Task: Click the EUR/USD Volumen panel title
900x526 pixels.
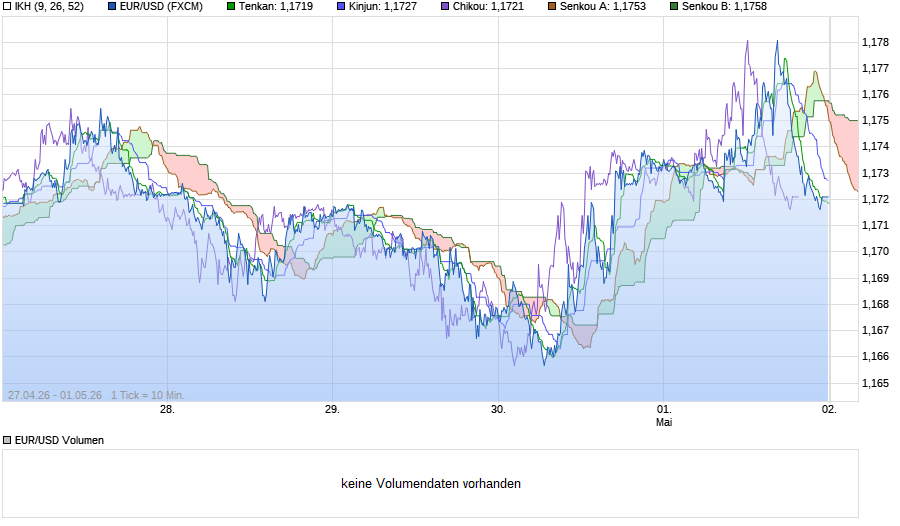Action: [60, 440]
